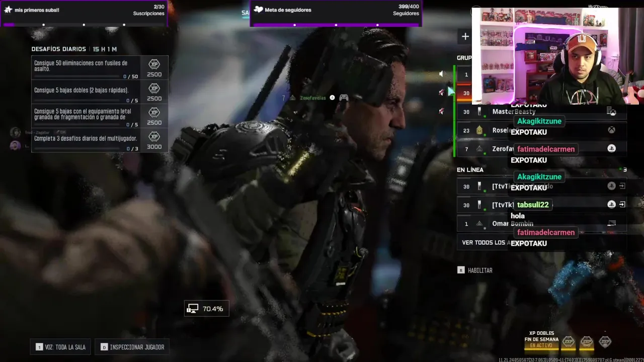Click the first 2XP token icon
The image size is (644, 362).
click(568, 342)
